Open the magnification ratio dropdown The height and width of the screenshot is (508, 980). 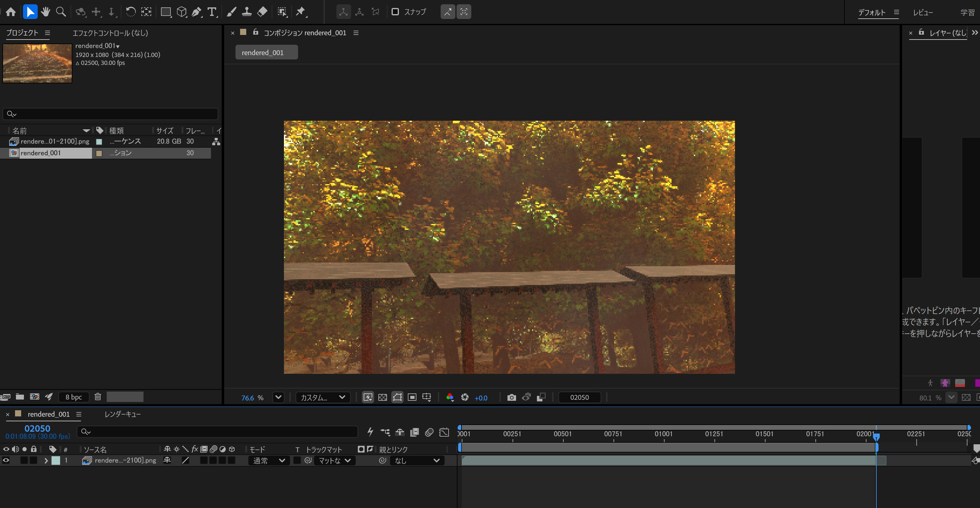(x=278, y=397)
